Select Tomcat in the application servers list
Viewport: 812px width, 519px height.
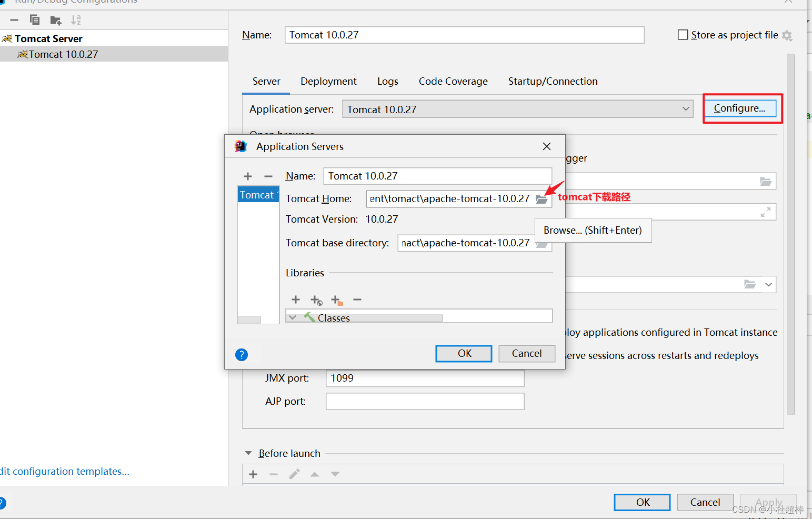(258, 195)
